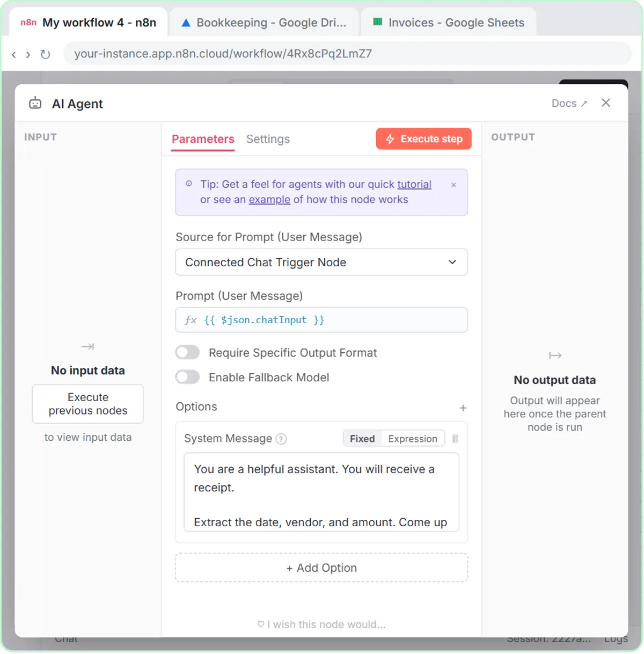644x654 pixels.
Task: Click the Prompt expression field
Action: coord(321,320)
